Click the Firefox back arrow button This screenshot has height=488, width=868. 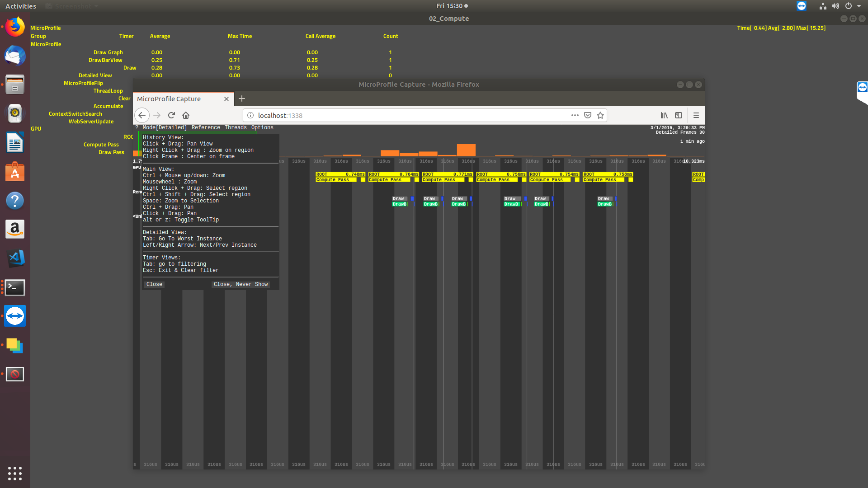(x=142, y=116)
